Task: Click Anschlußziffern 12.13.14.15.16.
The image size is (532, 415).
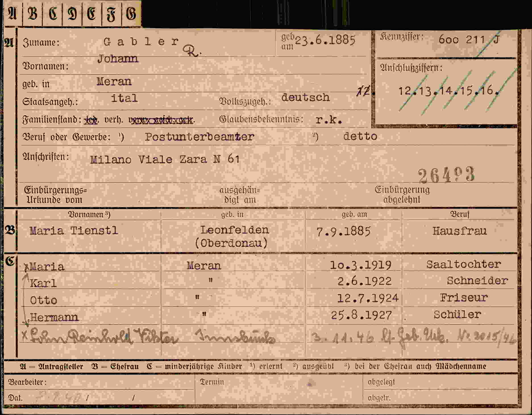Action: tap(449, 91)
